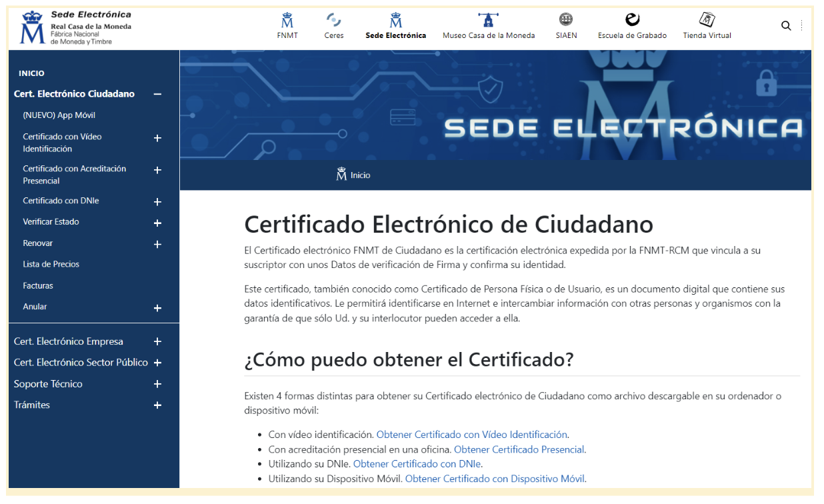Click Obtener Certificado con Dispositivo Móvil link
The width and height of the screenshot is (824, 504).
pos(495,479)
